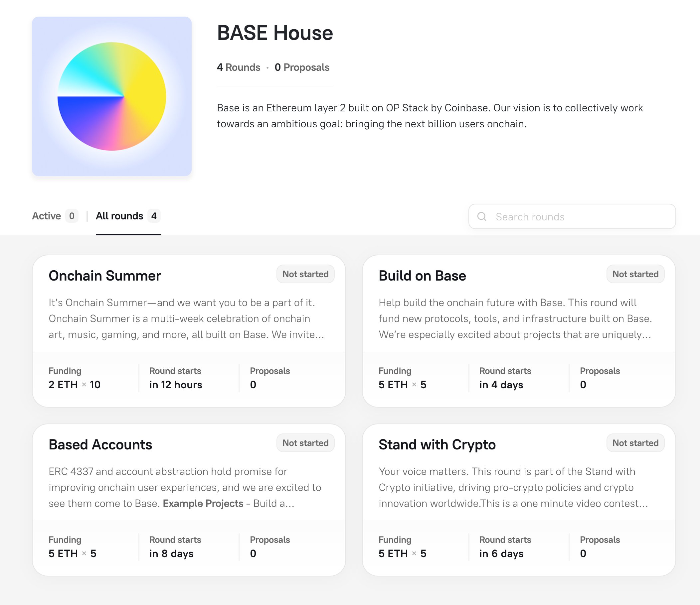
Task: Click the 'in 12 hours' round start
Action: (176, 385)
